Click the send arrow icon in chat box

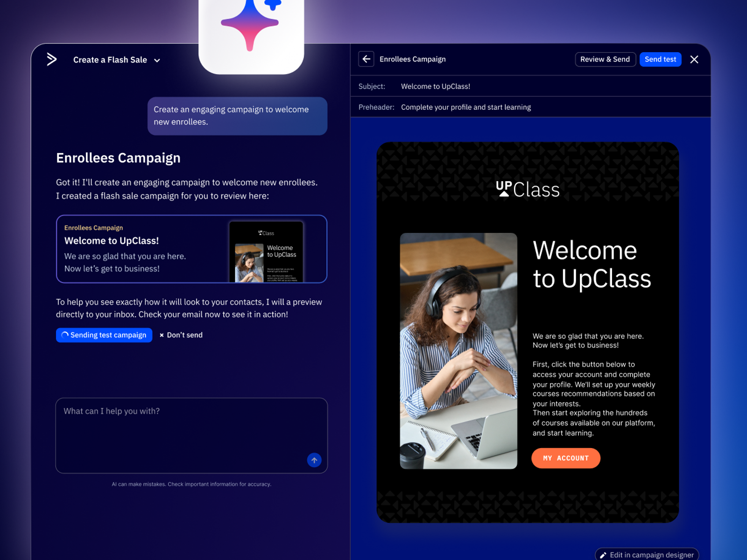(314, 460)
